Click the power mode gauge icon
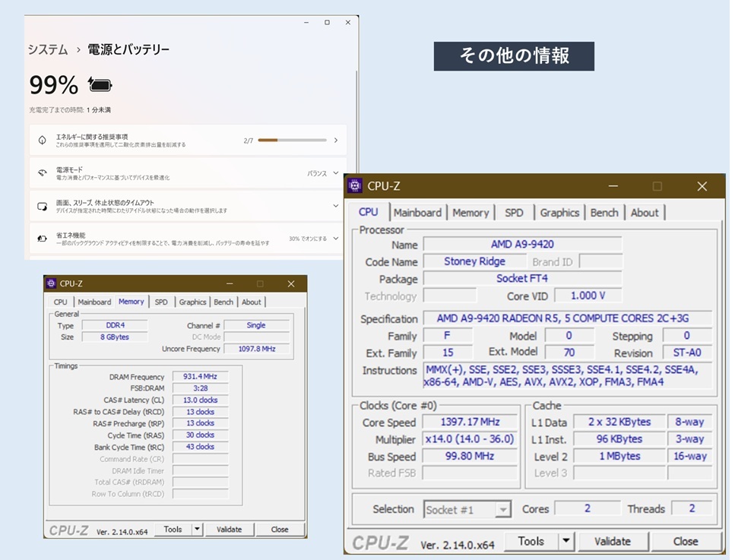 coord(42,173)
